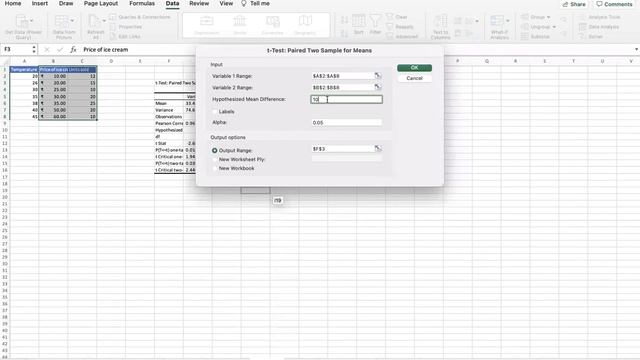Expand the Data from Picture dropdown arrow
This screenshot has height=360, width=640.
pyautogui.click(x=72, y=21)
